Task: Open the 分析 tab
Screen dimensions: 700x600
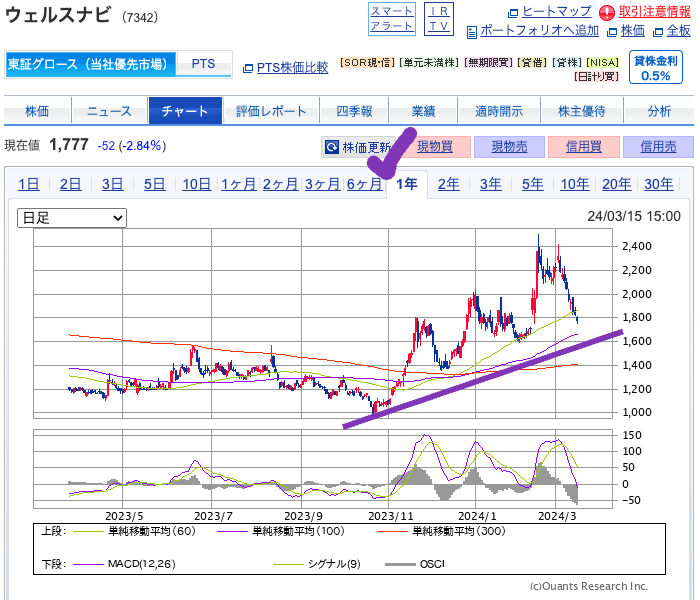Action: [x=659, y=111]
